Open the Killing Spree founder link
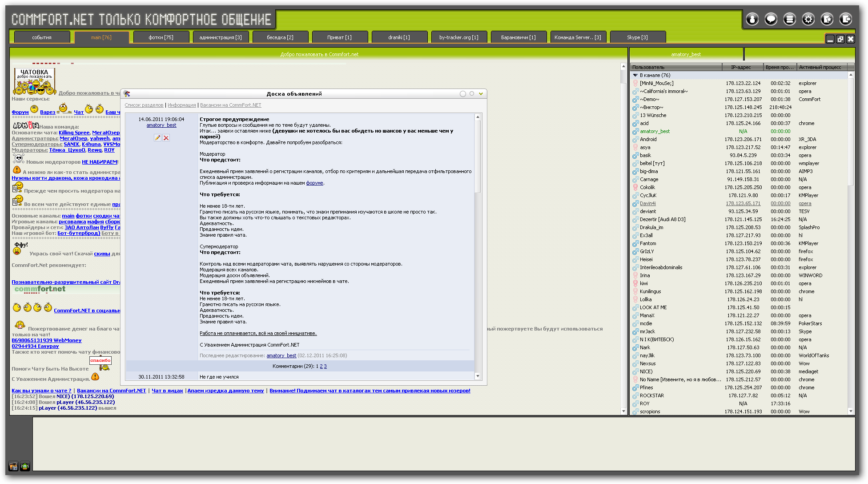This screenshot has width=868, height=484. [74, 133]
